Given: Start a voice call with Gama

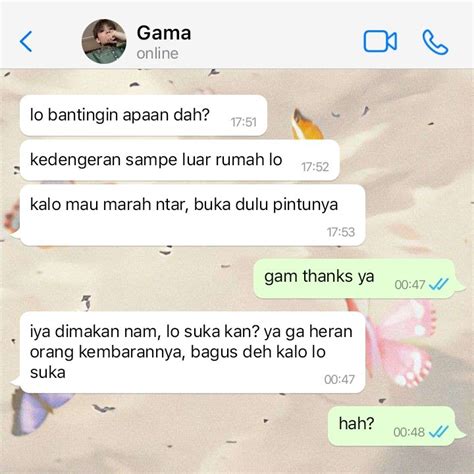Looking at the screenshot, I should point(435,42).
